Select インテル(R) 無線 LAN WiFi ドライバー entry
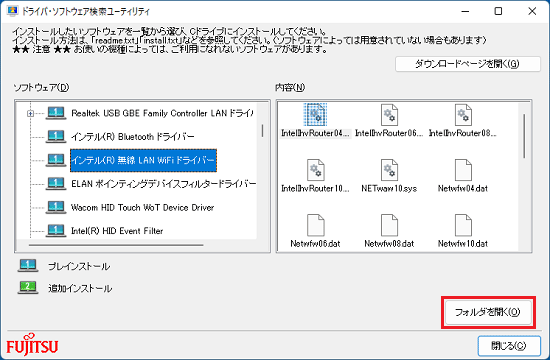Screen dimensions: 550x360 pos(143,160)
